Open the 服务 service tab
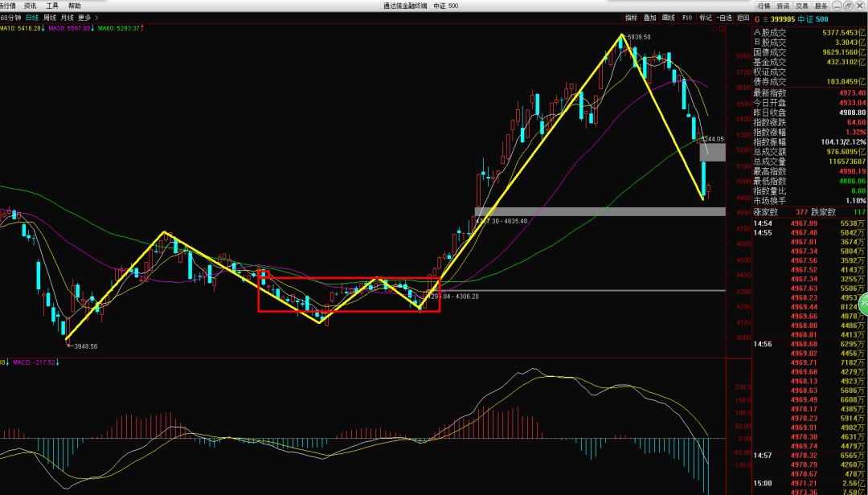The width and height of the screenshot is (868, 495). pos(821,6)
